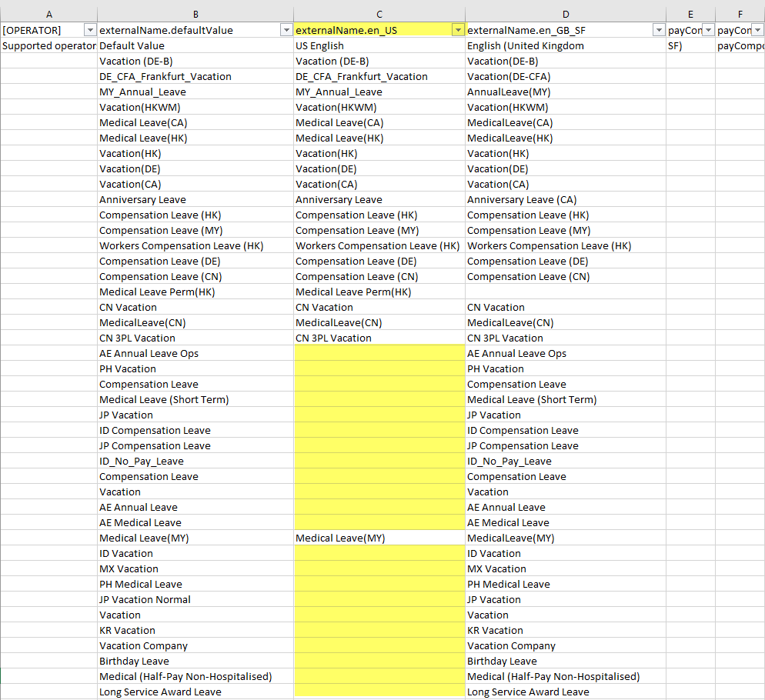The image size is (765, 700).
Task: Select 'Anniversary Leave' in column B
Action: click(x=195, y=199)
